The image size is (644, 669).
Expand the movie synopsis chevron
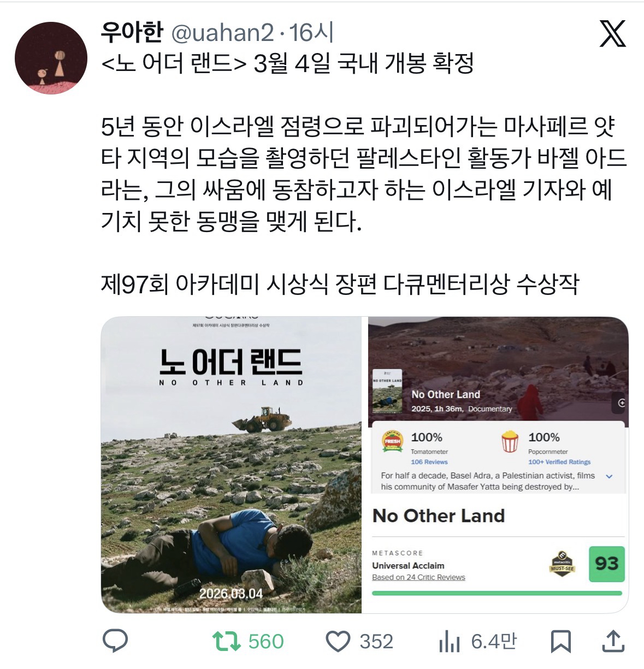pos(610,476)
